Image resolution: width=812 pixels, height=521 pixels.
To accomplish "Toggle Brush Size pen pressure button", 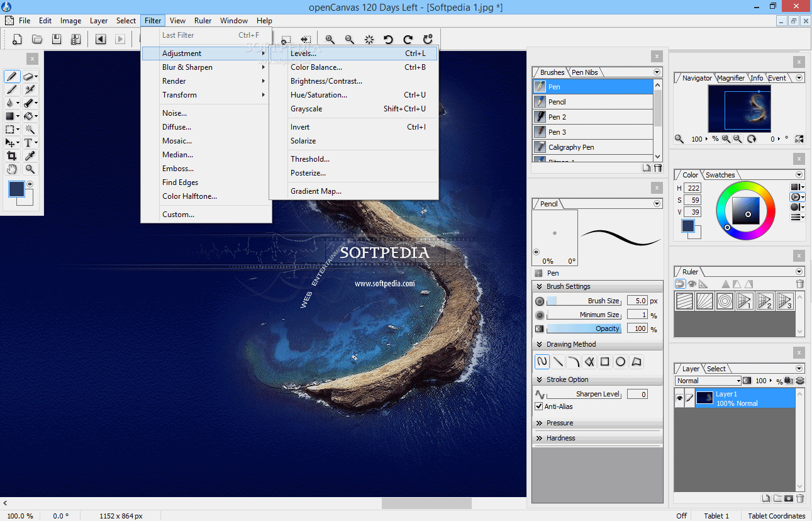I will pyautogui.click(x=540, y=301).
